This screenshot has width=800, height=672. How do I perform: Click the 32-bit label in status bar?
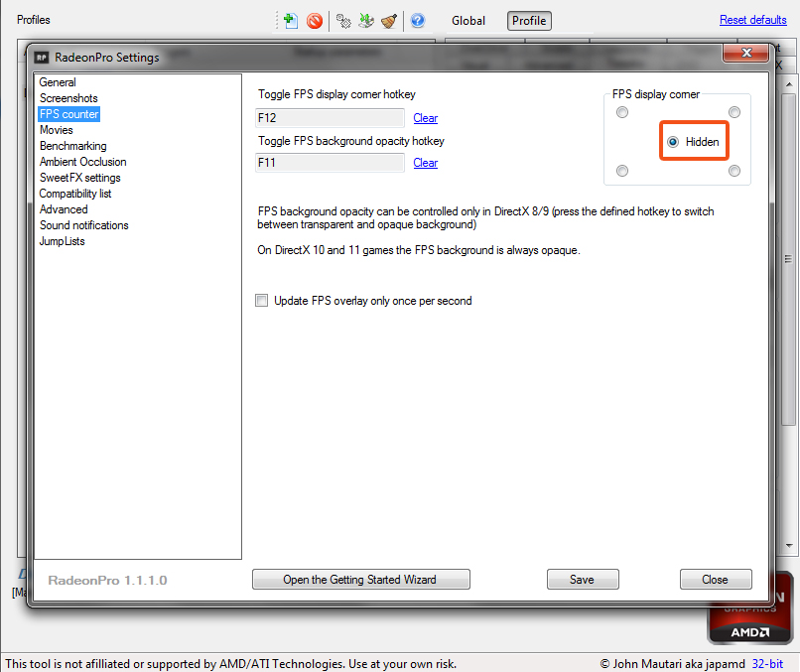(767, 663)
